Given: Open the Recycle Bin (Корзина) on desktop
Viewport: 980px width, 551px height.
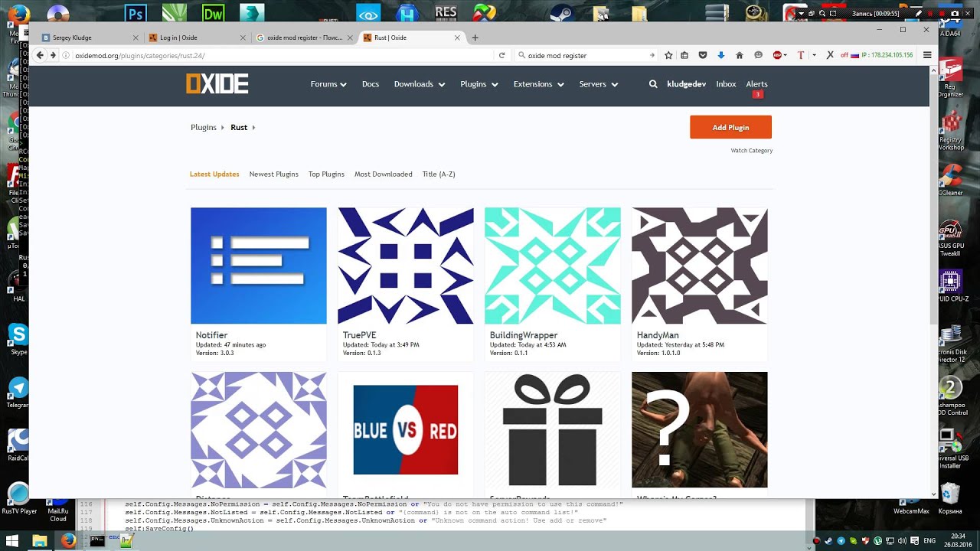Looking at the screenshot, I should [x=950, y=495].
